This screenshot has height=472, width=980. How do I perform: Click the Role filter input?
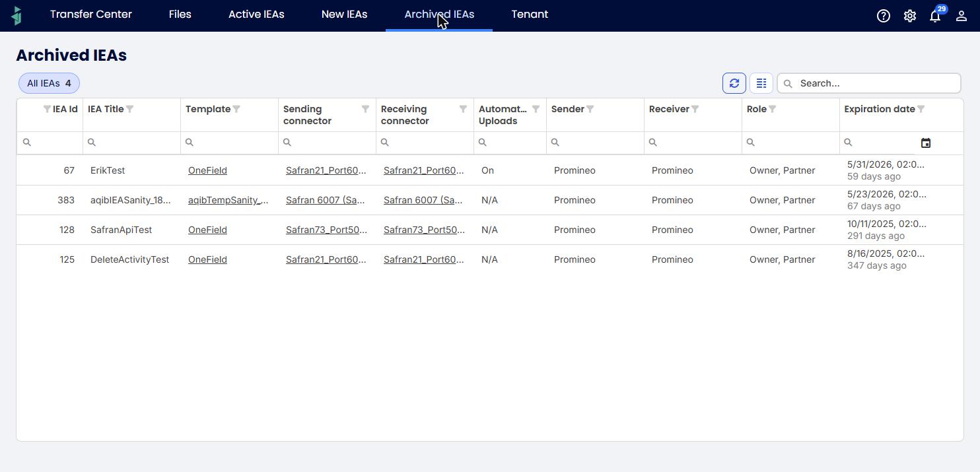click(790, 143)
